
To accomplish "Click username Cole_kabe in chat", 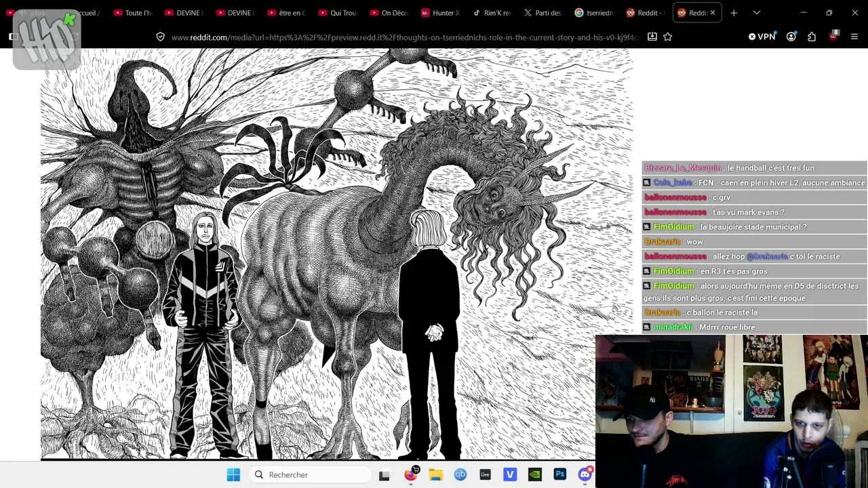I will point(673,183).
